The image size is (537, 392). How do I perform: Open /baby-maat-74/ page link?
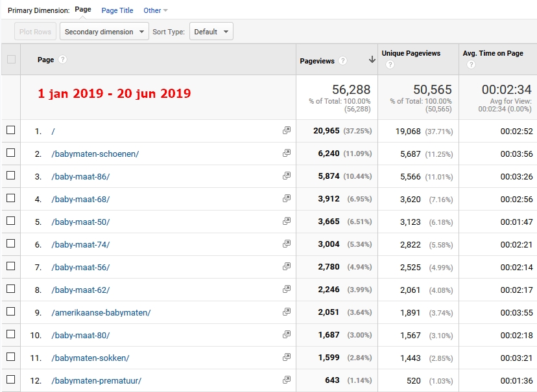[80, 244]
